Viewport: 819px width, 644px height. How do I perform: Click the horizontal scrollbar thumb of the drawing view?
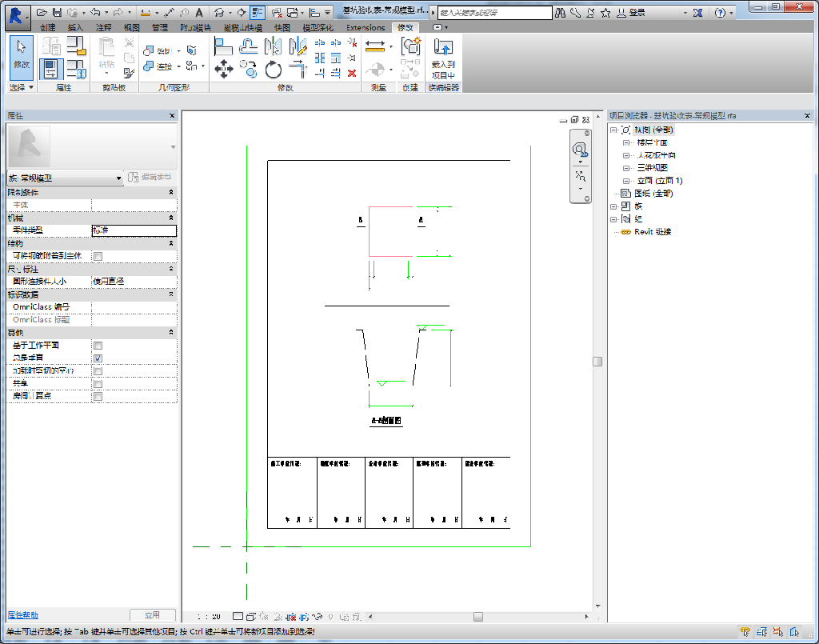tap(478, 617)
